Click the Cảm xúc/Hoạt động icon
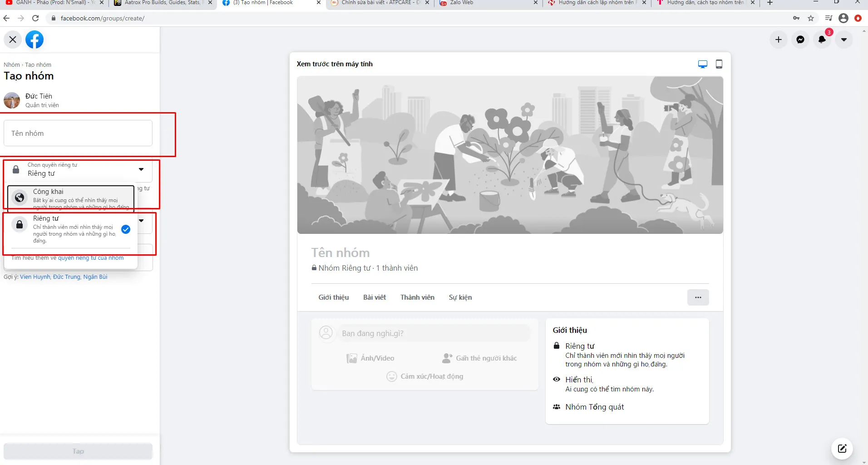Screen dimensions: 868x465 392,376
